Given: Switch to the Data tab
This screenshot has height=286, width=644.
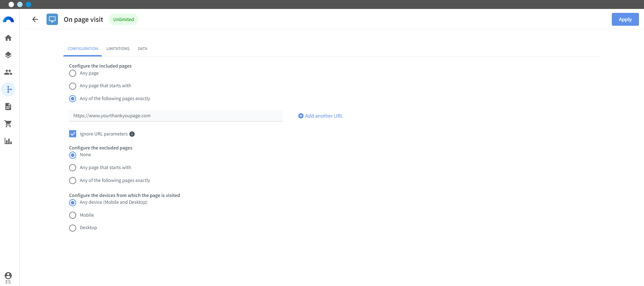Looking at the screenshot, I should pos(142,49).
